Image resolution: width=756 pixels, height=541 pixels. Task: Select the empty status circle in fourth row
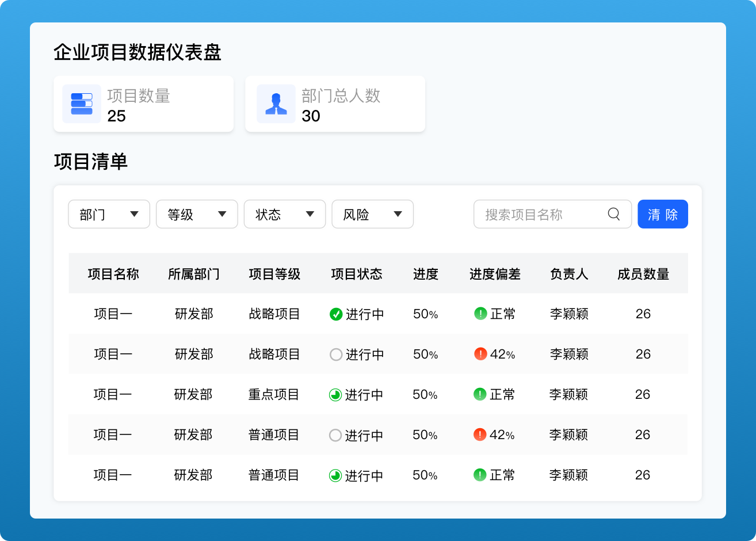pyautogui.click(x=335, y=435)
